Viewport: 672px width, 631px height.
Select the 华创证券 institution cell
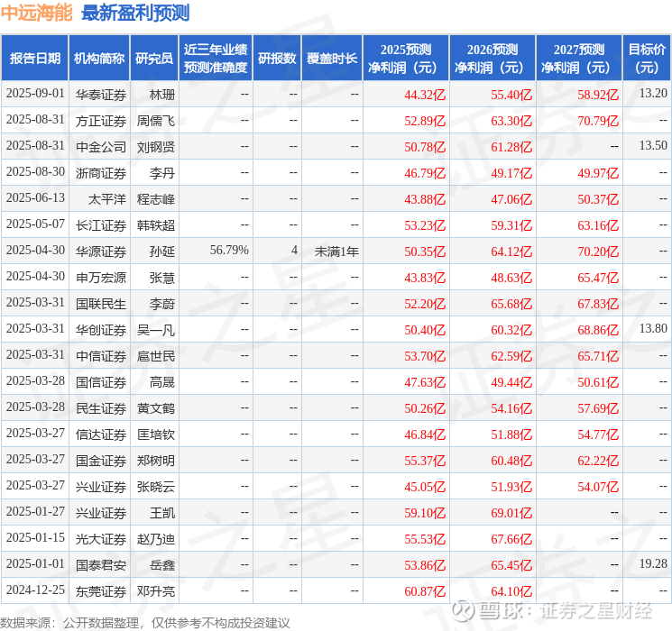(x=101, y=330)
